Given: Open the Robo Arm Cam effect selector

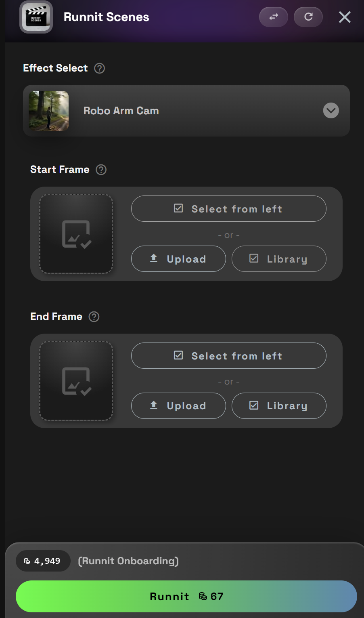Looking at the screenshot, I should (186, 111).
